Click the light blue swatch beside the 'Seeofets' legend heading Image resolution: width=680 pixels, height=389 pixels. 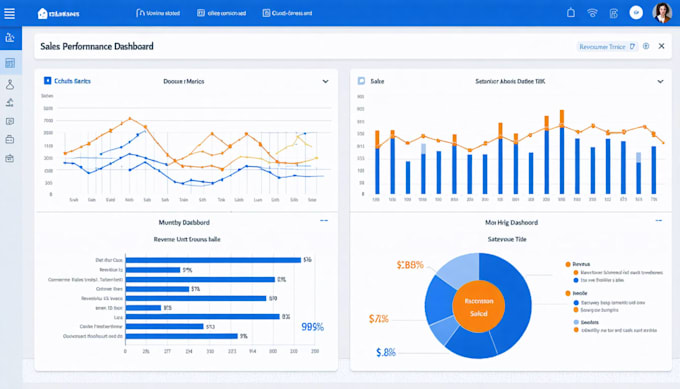(576, 322)
